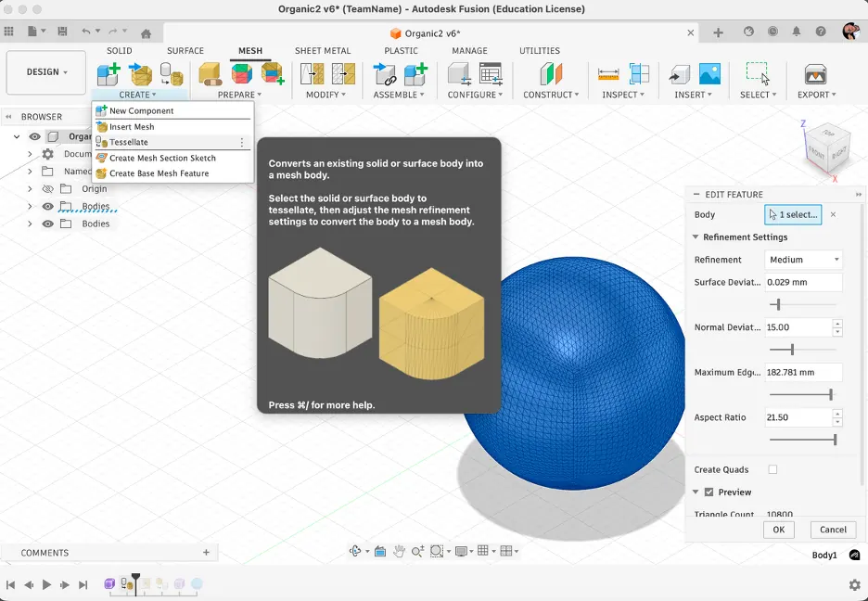The width and height of the screenshot is (868, 601).
Task: Click the Cancel button in Edit Feature panel
Action: pos(832,529)
